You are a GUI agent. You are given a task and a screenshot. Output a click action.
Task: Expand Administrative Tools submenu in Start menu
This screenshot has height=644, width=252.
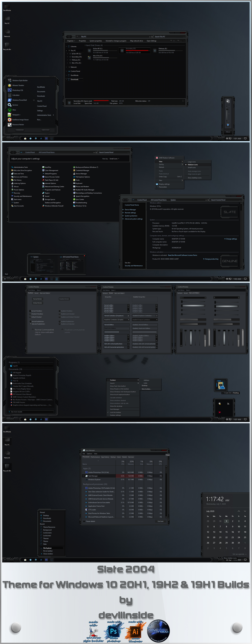pos(53,115)
